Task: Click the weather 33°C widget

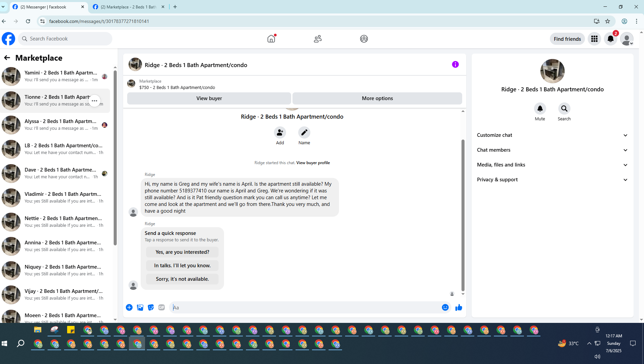Action: (568, 343)
